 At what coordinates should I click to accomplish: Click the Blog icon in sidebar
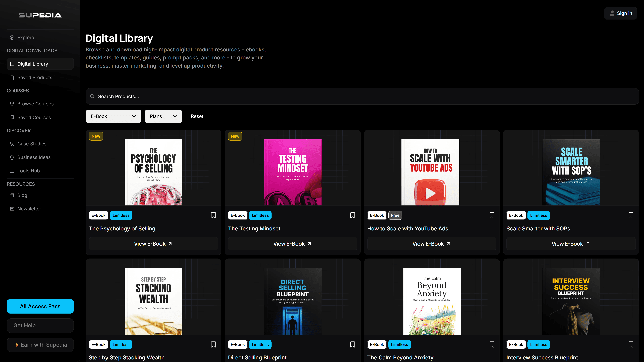coord(12,195)
